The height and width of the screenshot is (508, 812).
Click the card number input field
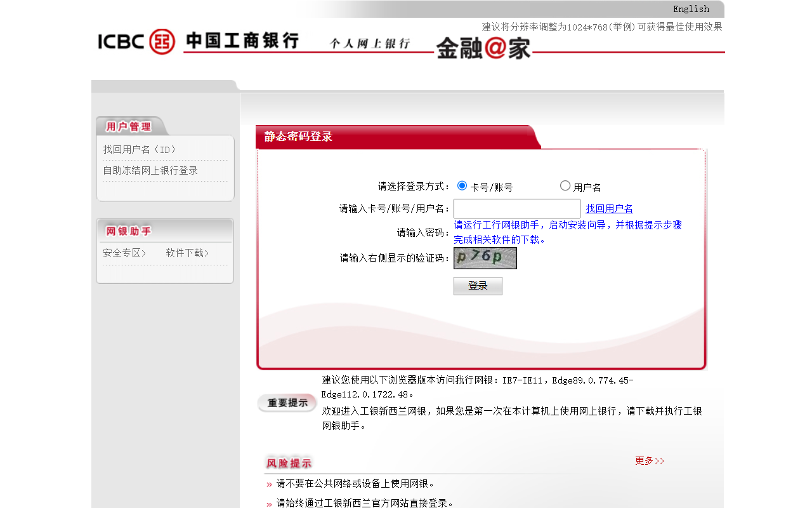coord(516,208)
